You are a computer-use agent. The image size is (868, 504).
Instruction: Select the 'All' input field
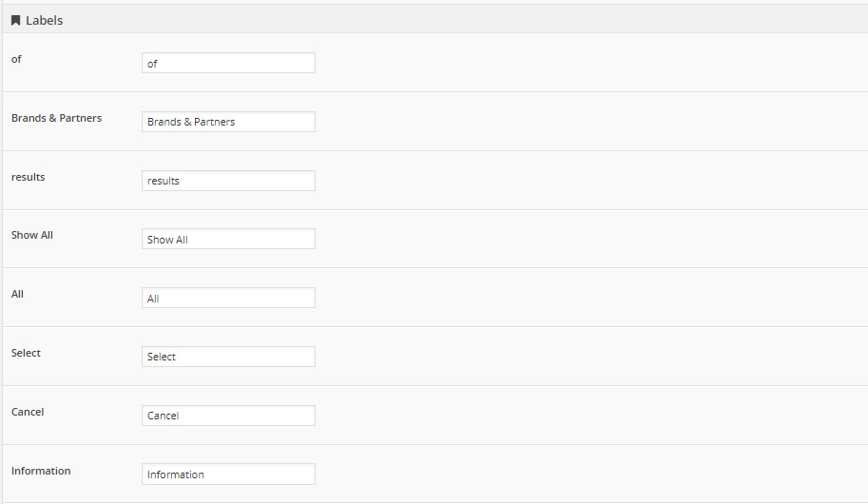pyautogui.click(x=228, y=299)
